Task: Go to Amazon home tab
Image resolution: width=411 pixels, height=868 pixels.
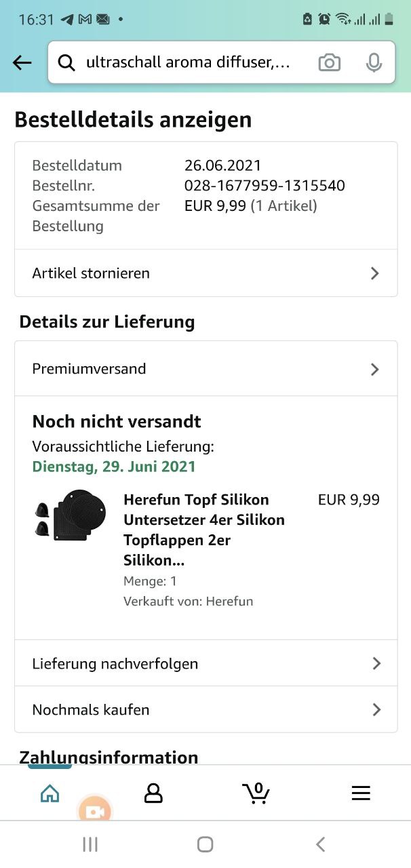Action: click(x=50, y=793)
